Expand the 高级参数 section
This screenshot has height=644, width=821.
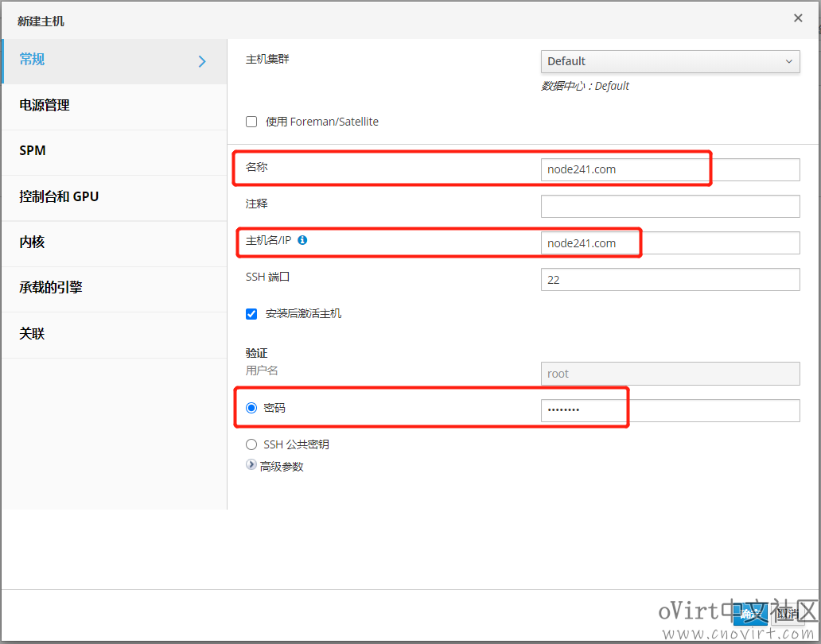point(251,465)
